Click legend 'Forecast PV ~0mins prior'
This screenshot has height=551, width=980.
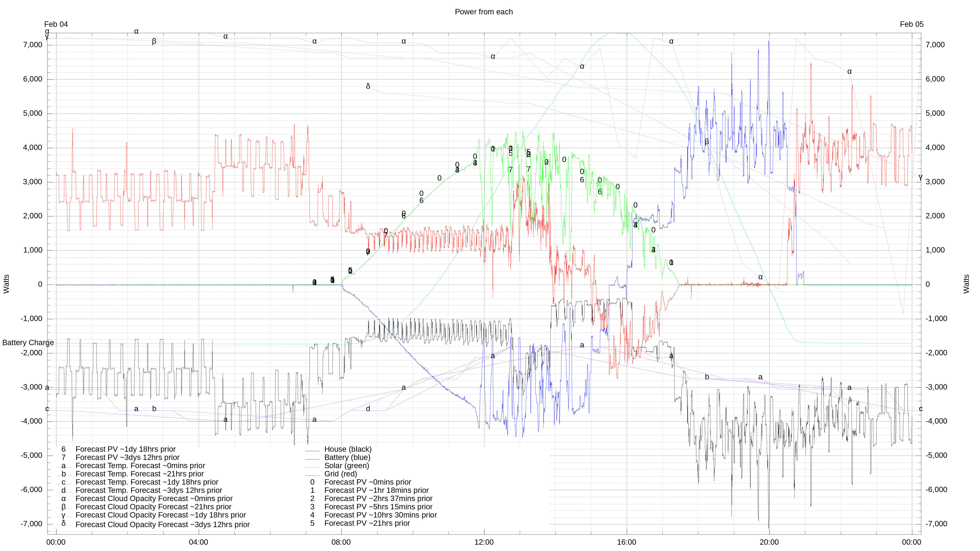[x=367, y=482]
